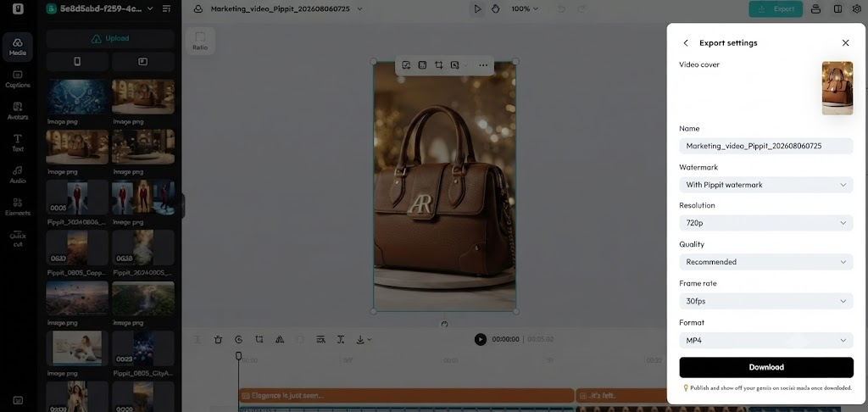Close the Export settings panel
Viewport: 868px width, 412px height.
pos(845,42)
